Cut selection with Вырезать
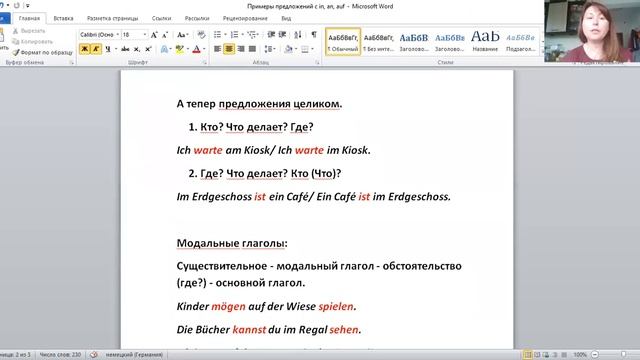 [29, 31]
